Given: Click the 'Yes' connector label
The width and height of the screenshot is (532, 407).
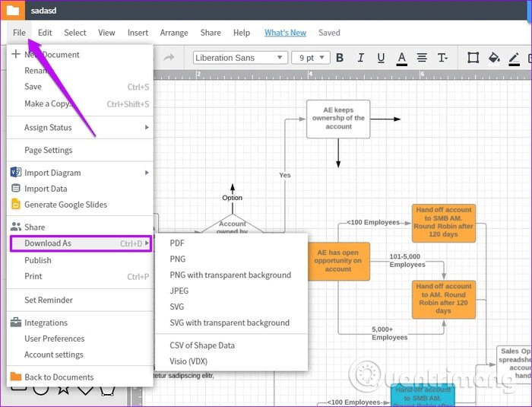Looking at the screenshot, I should click(x=285, y=175).
